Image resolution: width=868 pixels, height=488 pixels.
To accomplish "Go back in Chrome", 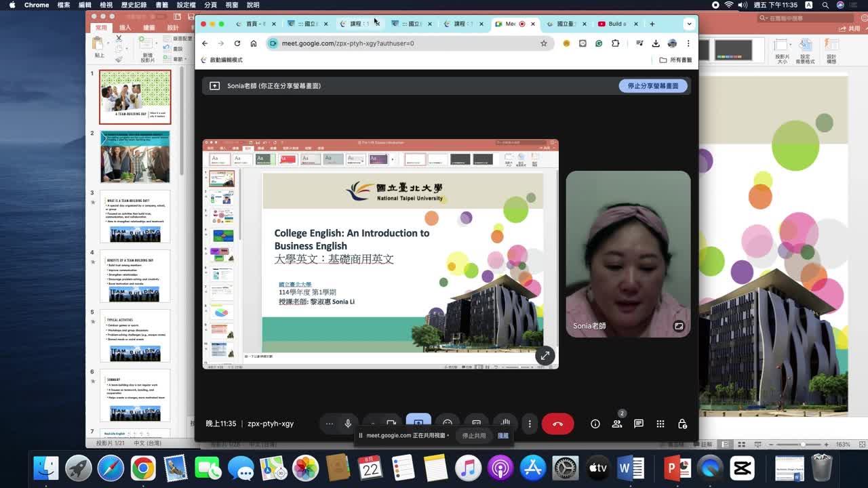I will click(x=205, y=43).
